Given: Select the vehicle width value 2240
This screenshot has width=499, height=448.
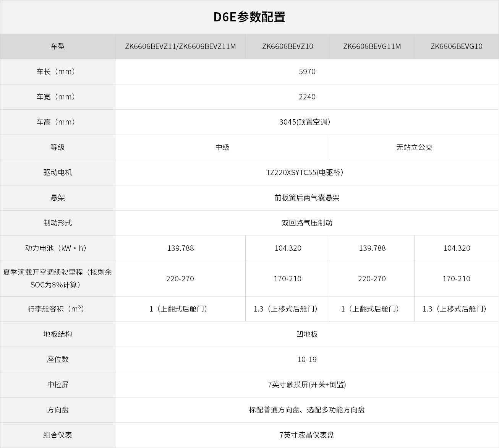Looking at the screenshot, I should [x=307, y=97].
